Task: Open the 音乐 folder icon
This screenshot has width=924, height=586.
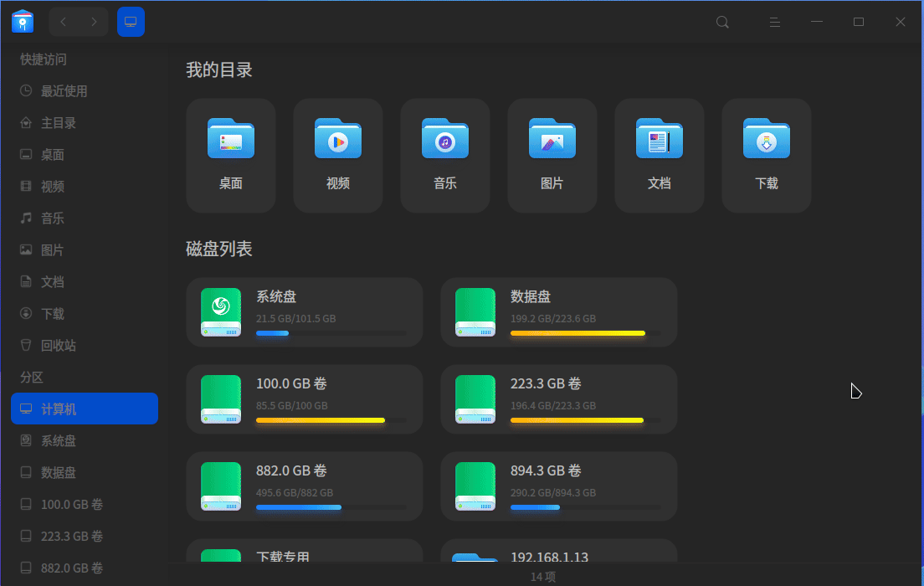Action: click(445, 138)
